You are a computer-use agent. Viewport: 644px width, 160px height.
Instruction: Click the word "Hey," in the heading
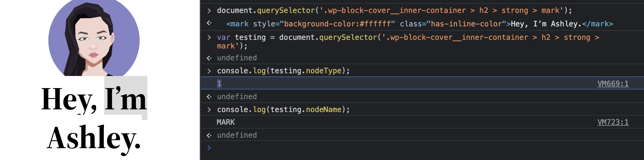click(x=69, y=99)
